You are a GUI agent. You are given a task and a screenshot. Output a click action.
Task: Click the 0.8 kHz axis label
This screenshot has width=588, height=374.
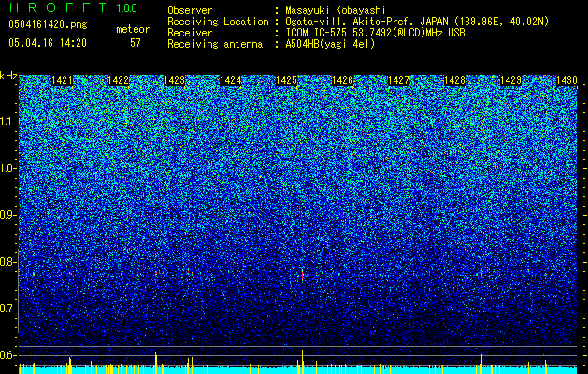(7, 262)
